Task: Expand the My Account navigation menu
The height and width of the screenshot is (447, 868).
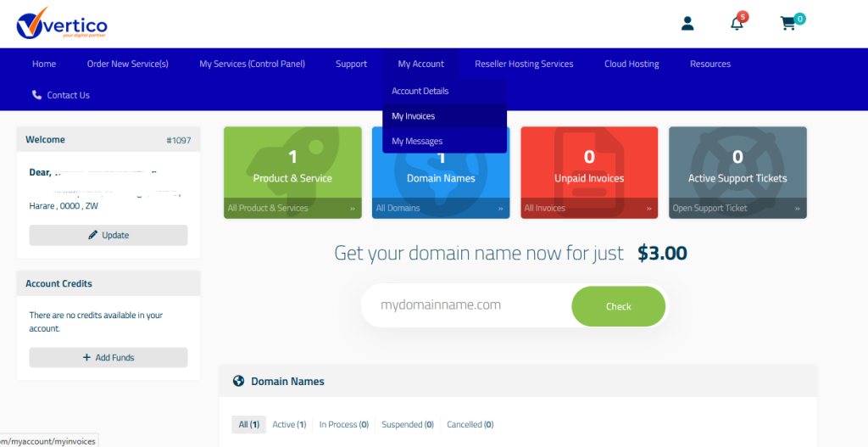Action: (420, 64)
